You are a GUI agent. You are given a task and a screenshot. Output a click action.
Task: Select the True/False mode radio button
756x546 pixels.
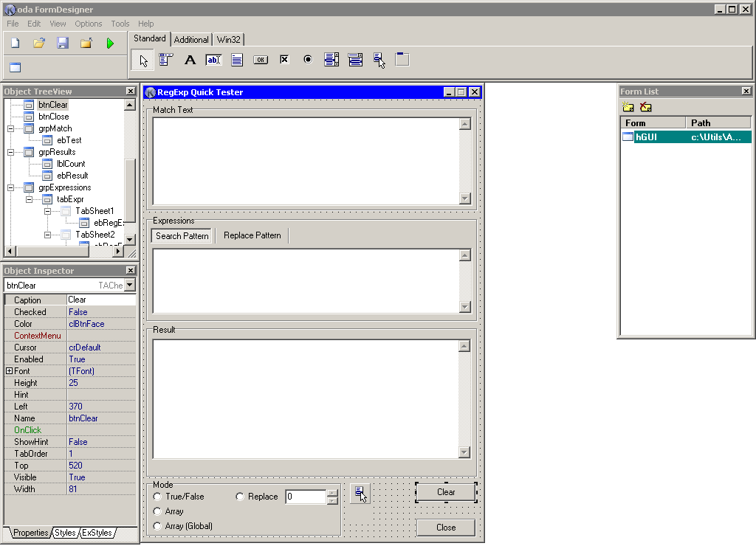click(x=157, y=497)
